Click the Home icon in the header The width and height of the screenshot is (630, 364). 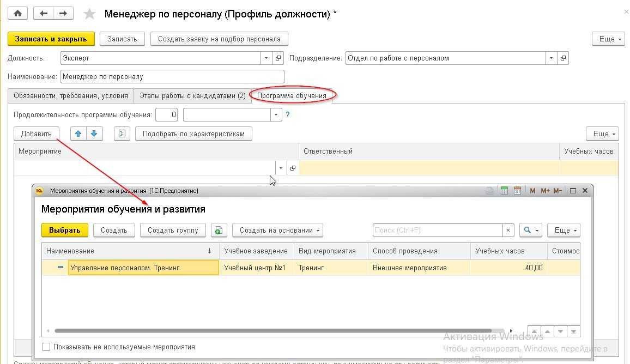click(x=17, y=14)
